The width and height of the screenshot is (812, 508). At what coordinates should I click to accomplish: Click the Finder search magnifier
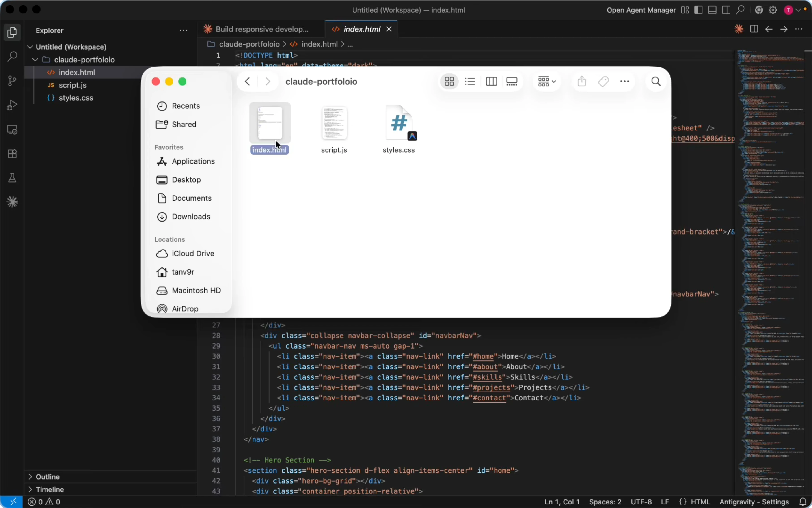tap(656, 82)
